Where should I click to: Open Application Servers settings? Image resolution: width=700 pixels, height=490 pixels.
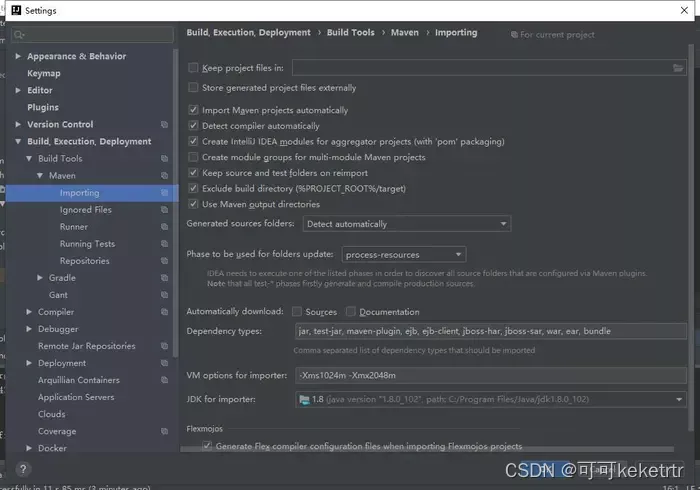pyautogui.click(x=76, y=397)
